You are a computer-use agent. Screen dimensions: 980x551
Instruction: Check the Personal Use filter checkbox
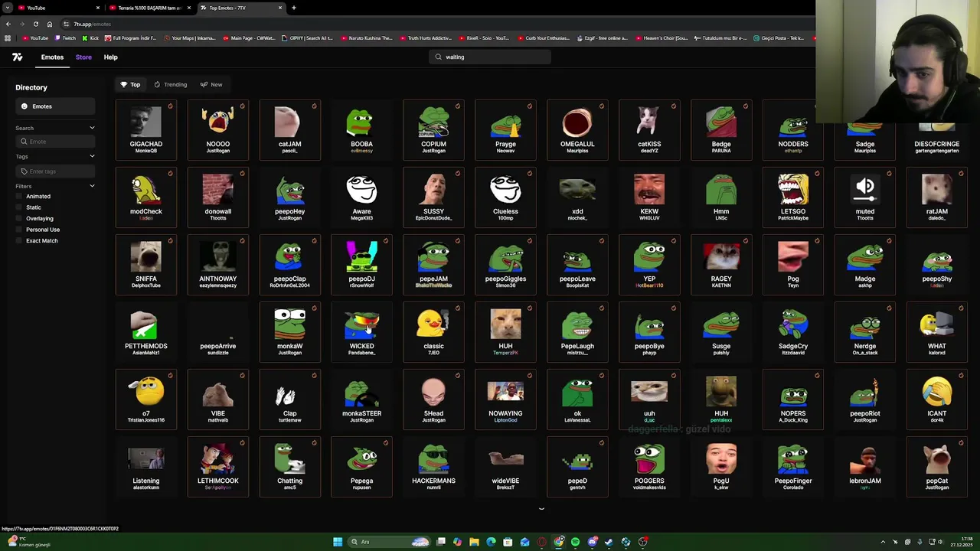(x=19, y=230)
